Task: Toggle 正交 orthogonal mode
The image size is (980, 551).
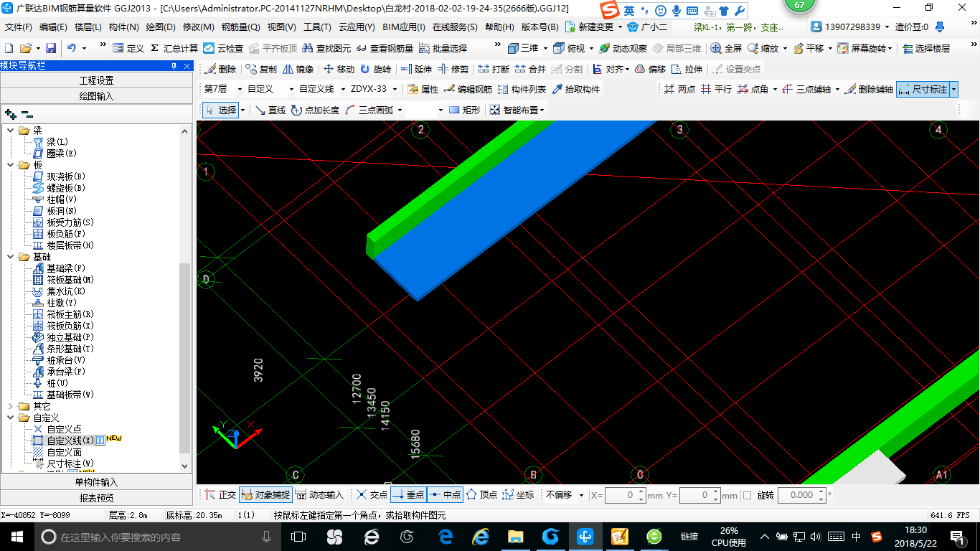Action: coord(220,495)
